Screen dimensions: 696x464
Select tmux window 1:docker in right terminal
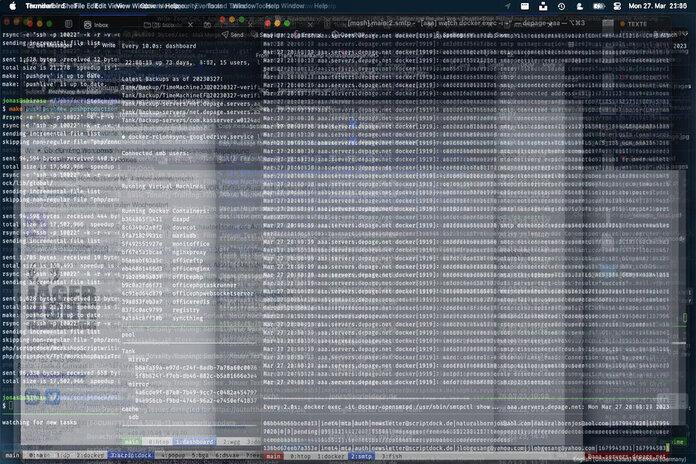click(331, 456)
